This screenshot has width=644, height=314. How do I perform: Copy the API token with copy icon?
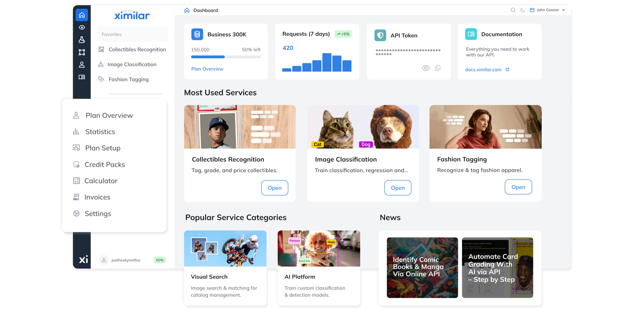tap(438, 68)
